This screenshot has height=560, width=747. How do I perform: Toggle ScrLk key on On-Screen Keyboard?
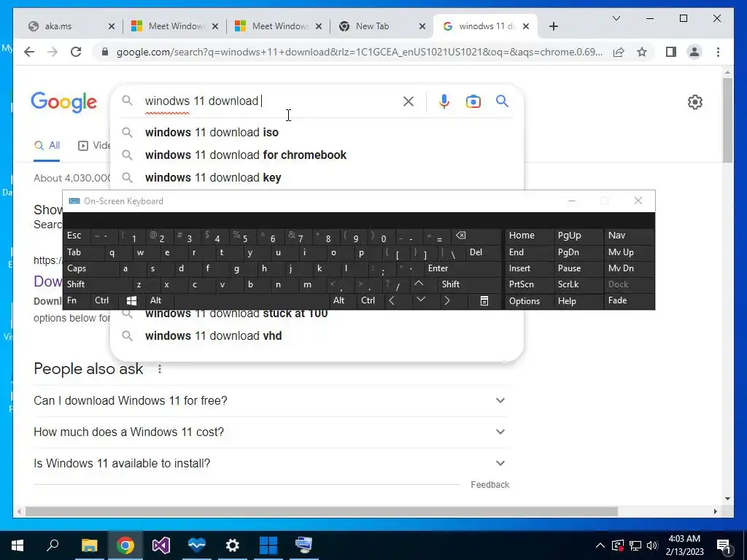[578, 284]
